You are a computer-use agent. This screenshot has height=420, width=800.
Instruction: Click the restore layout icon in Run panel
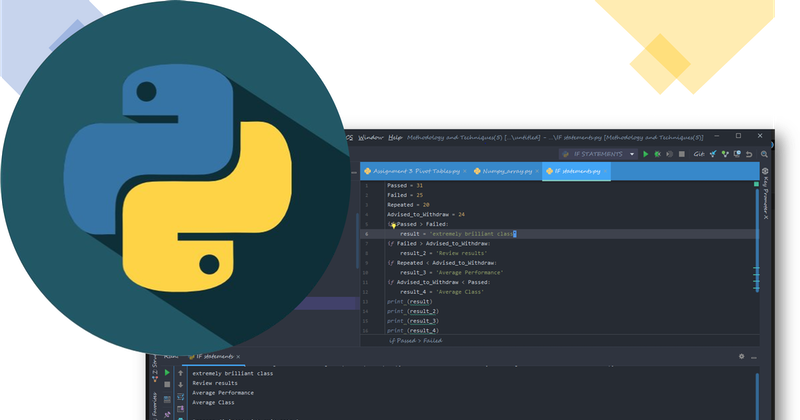(x=167, y=400)
